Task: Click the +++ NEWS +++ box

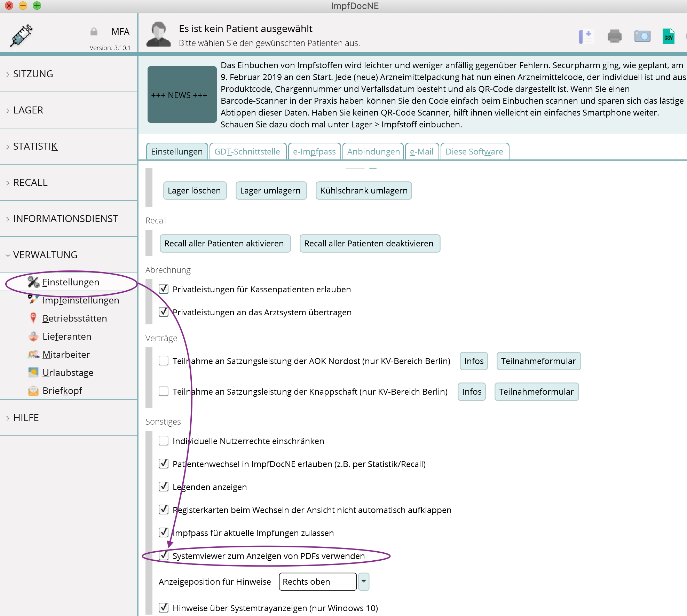Action: (x=182, y=95)
